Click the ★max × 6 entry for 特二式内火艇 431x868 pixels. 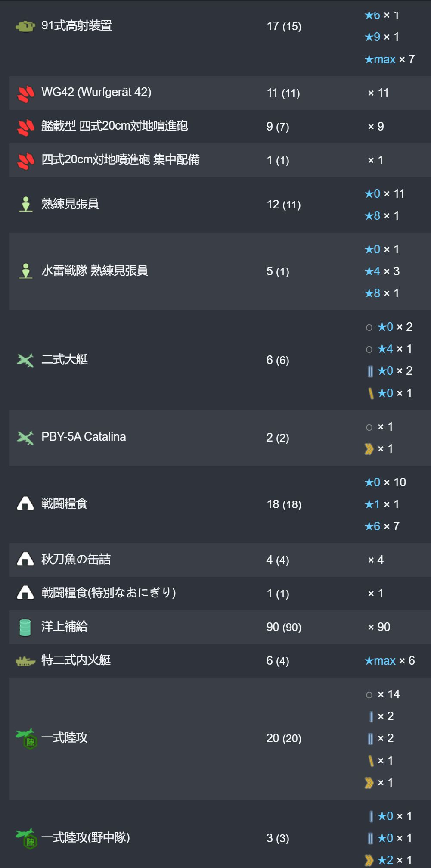(x=390, y=661)
